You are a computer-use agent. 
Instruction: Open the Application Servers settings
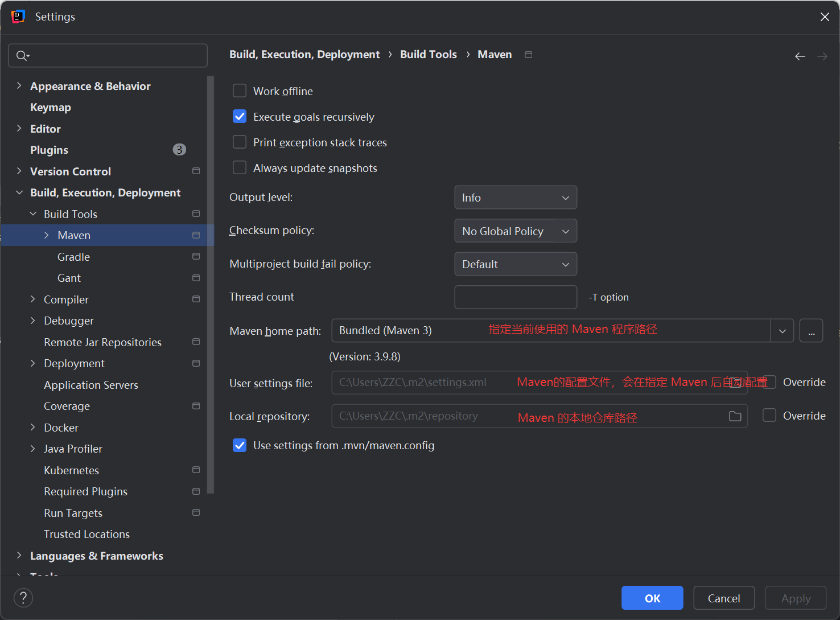pos(91,385)
